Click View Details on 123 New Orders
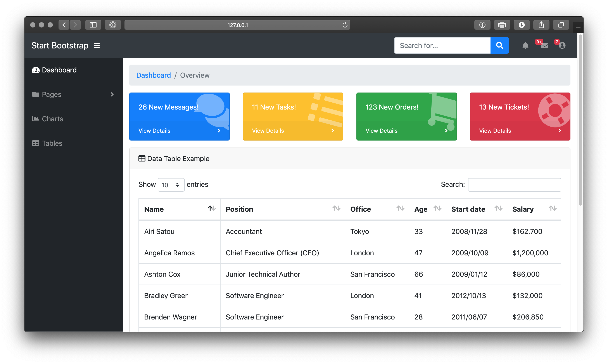The width and height of the screenshot is (608, 364). tap(381, 130)
